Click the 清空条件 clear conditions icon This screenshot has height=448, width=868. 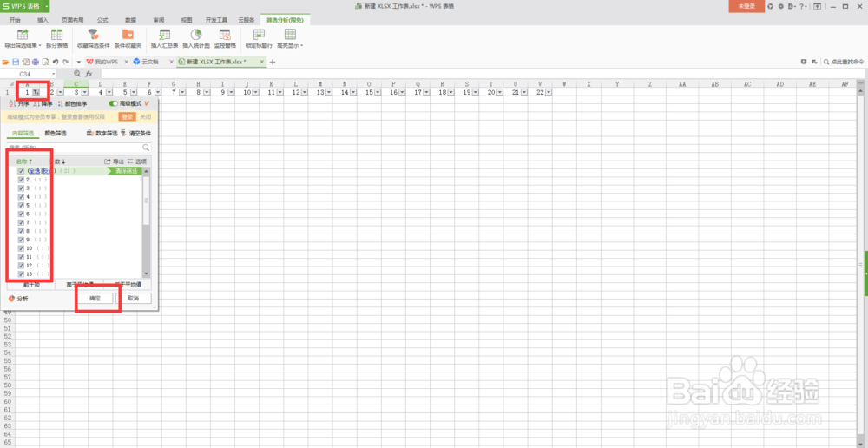[123, 134]
